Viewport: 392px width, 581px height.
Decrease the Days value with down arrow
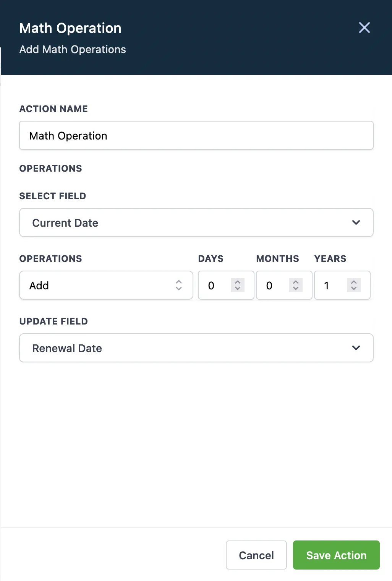coord(238,289)
